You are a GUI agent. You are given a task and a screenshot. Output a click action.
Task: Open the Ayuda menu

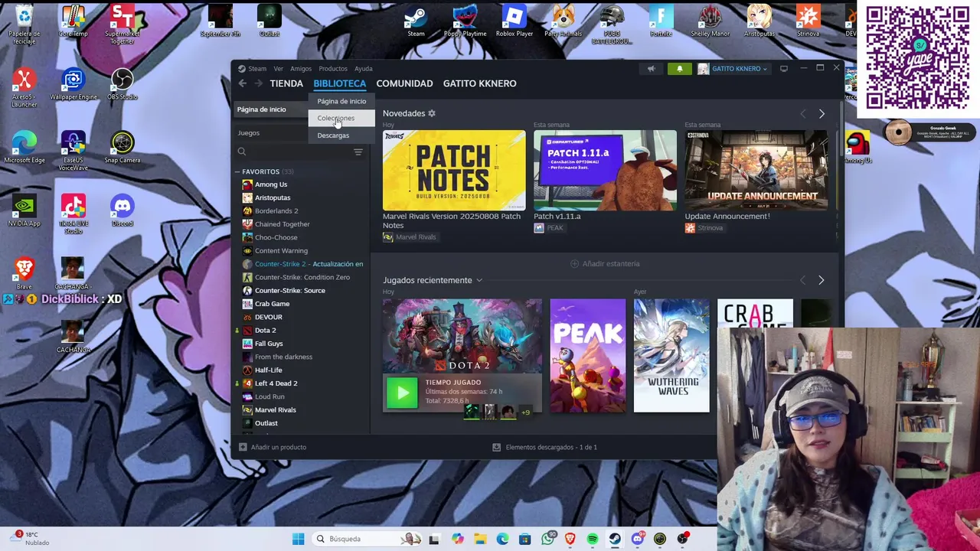click(364, 69)
